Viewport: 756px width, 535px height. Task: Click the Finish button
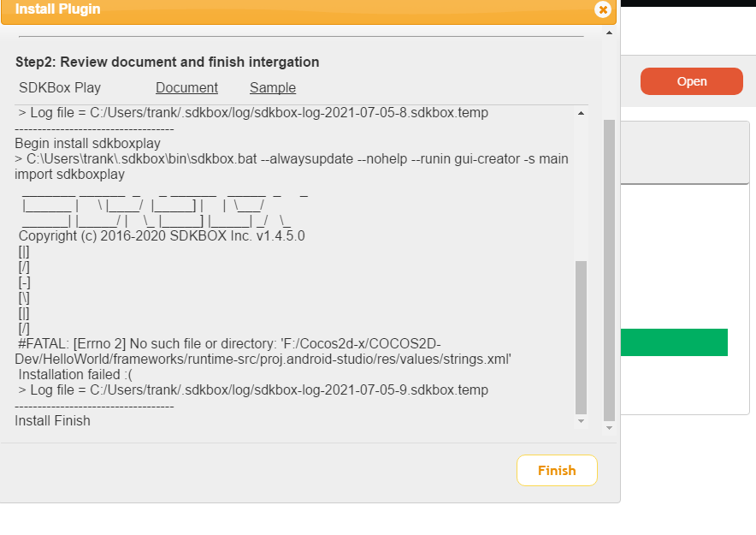(x=557, y=470)
